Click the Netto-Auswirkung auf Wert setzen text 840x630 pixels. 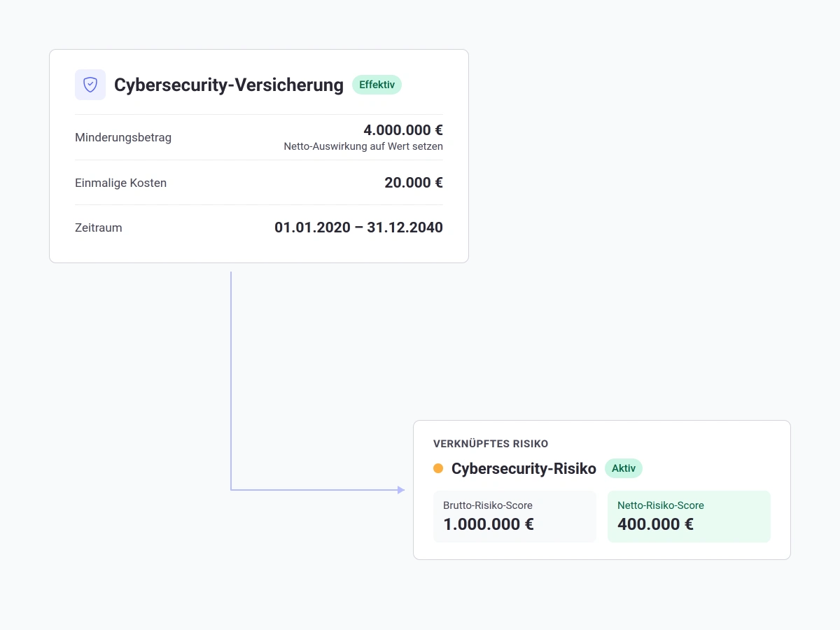click(x=363, y=146)
